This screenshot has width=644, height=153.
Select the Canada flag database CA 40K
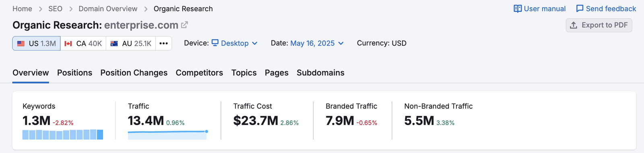[83, 43]
